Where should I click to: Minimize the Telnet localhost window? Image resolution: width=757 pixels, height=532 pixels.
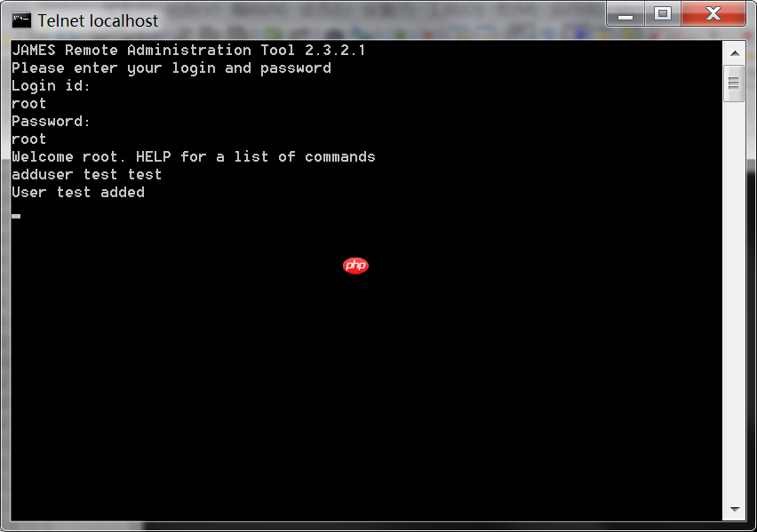[626, 14]
